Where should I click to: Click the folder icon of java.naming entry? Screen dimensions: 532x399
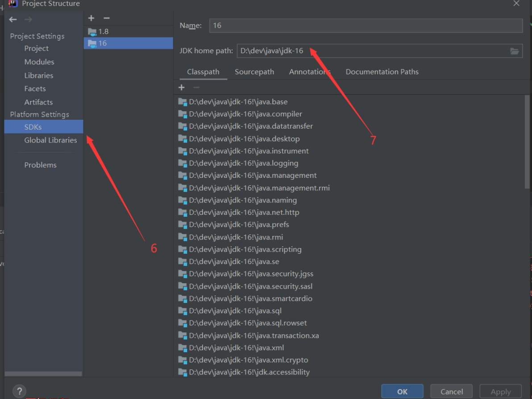[x=183, y=200]
